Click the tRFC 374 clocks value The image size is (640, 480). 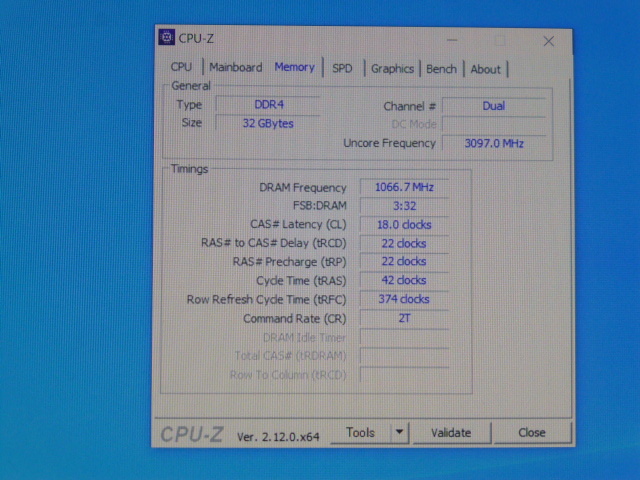pyautogui.click(x=404, y=299)
